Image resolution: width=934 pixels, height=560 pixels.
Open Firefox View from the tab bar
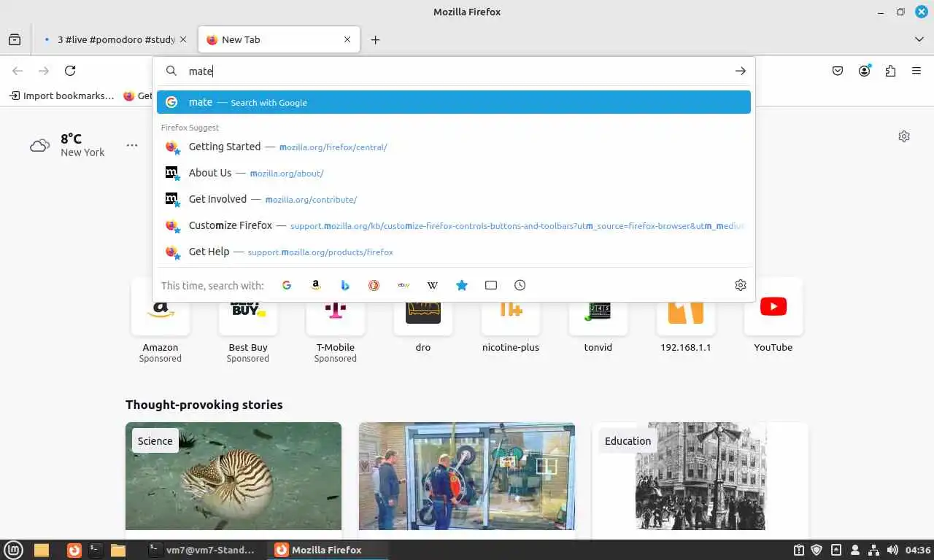[x=15, y=39]
